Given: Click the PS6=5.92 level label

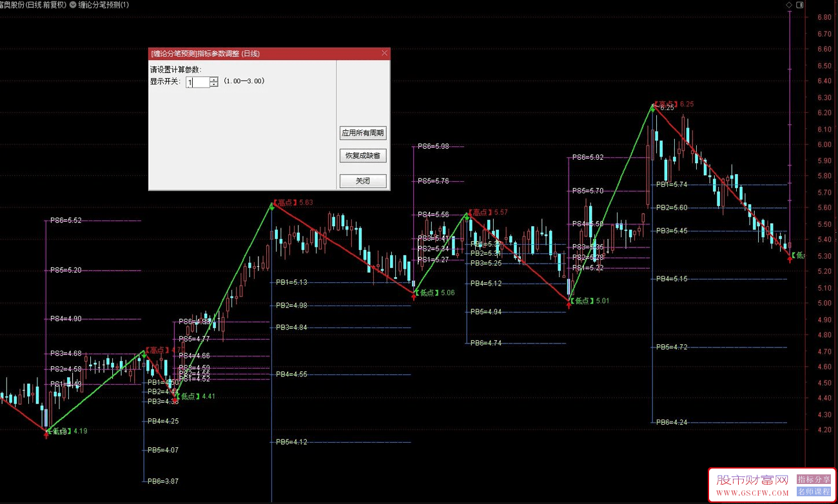Looking at the screenshot, I should [x=588, y=157].
